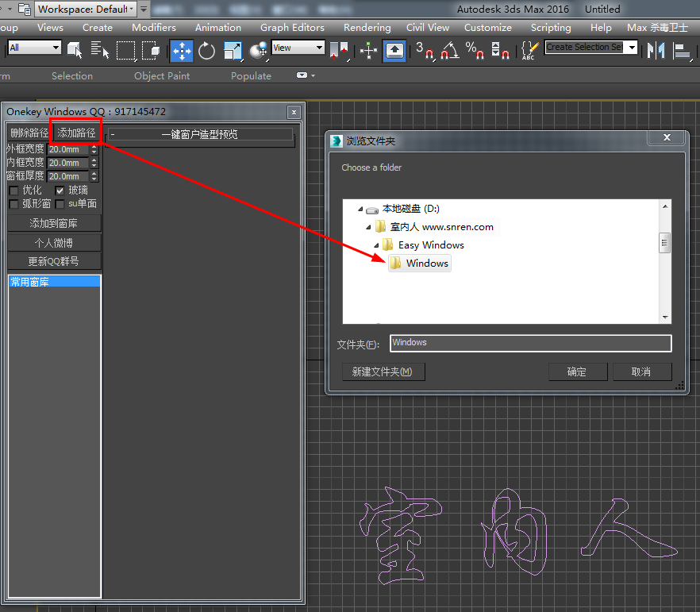700x612 pixels.
Task: Click the 外框宽度 spinner up arrow
Action: click(94, 146)
